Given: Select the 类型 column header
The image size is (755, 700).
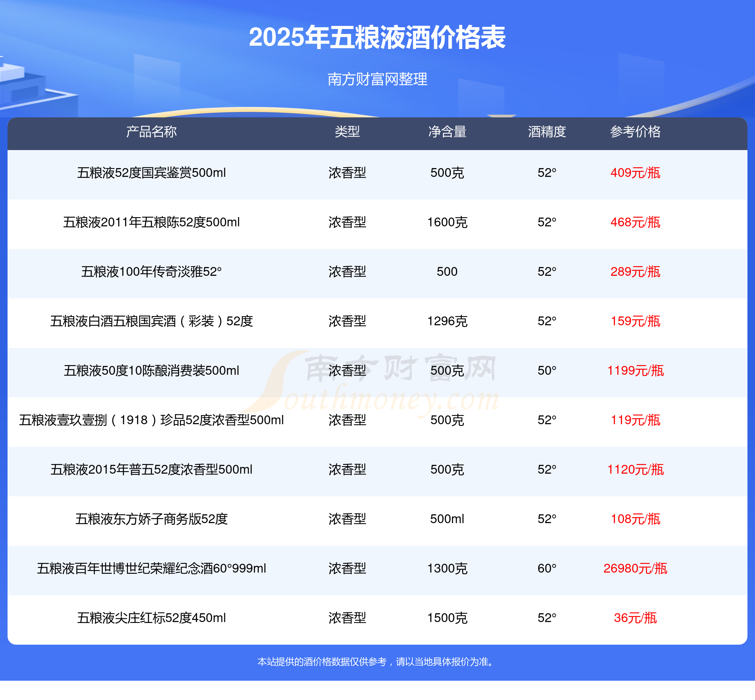Looking at the screenshot, I should [x=347, y=132].
